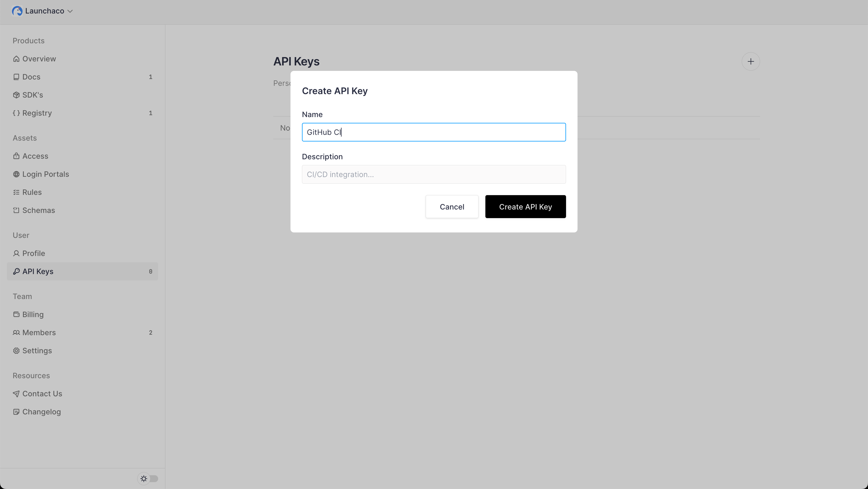The height and width of the screenshot is (489, 868).
Task: Click the Contact Us paper-plane icon
Action: pos(16,394)
